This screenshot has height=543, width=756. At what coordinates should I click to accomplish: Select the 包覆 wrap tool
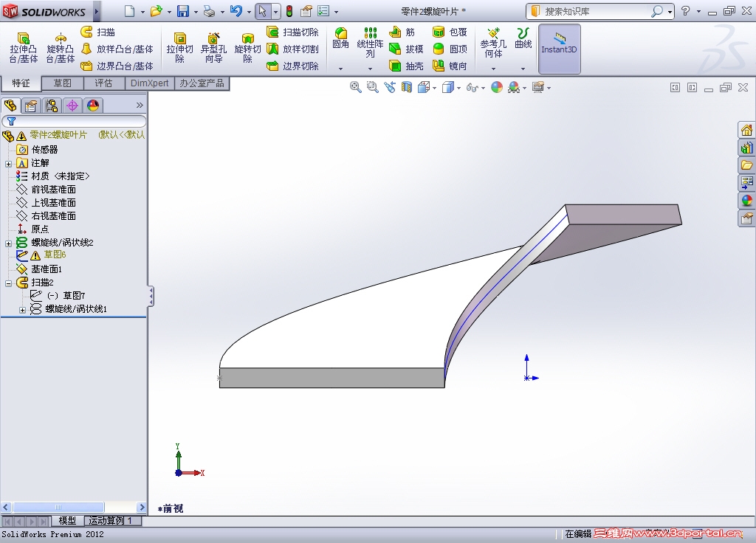point(450,32)
